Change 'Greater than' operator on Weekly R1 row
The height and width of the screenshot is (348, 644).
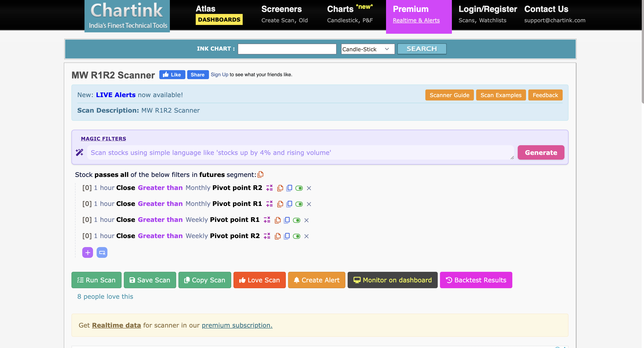pos(160,220)
